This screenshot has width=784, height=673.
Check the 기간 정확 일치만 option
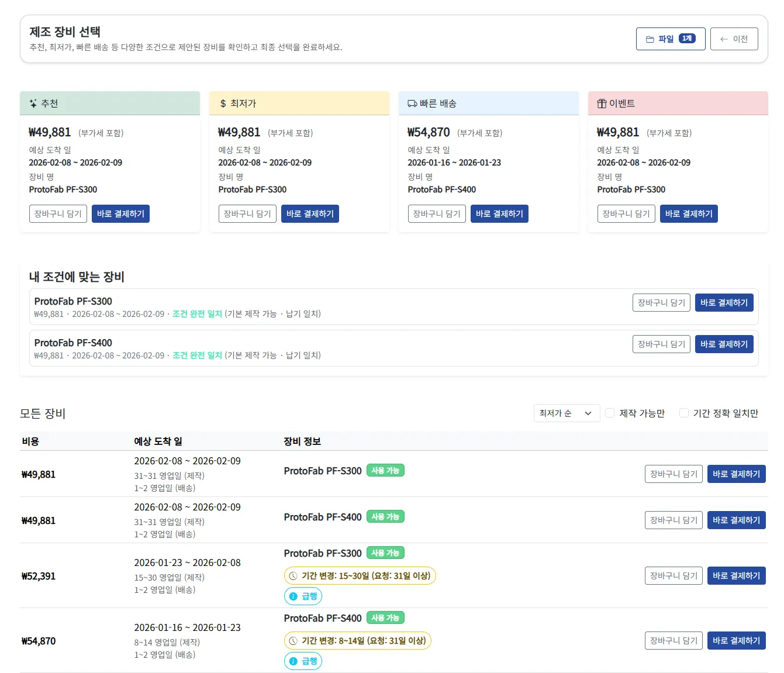[x=683, y=413]
